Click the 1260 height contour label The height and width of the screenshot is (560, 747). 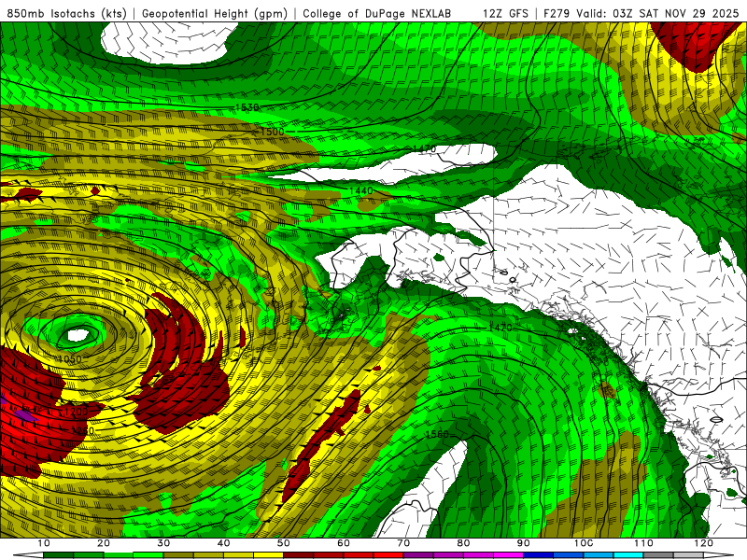[82, 431]
